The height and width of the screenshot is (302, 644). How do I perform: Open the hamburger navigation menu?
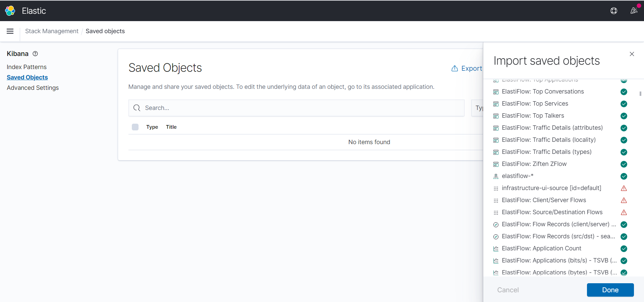pyautogui.click(x=10, y=31)
